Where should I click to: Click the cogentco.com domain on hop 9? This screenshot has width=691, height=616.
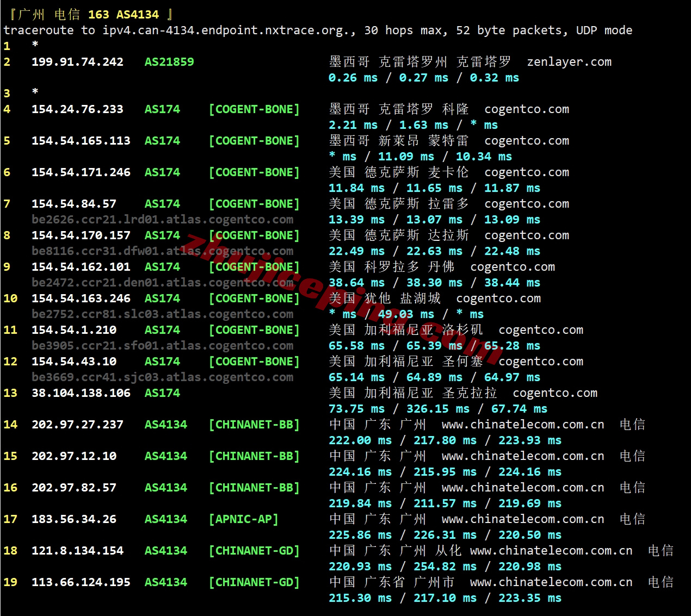click(512, 266)
